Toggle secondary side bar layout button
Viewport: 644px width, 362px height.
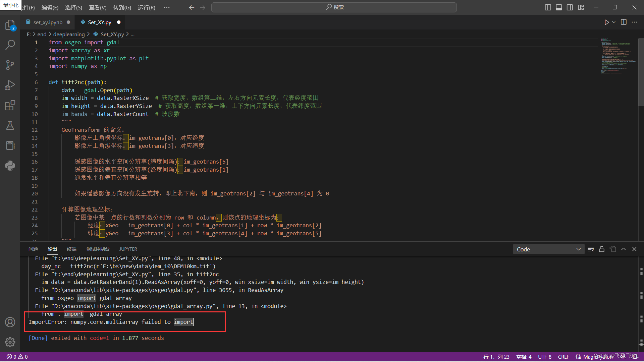(570, 7)
